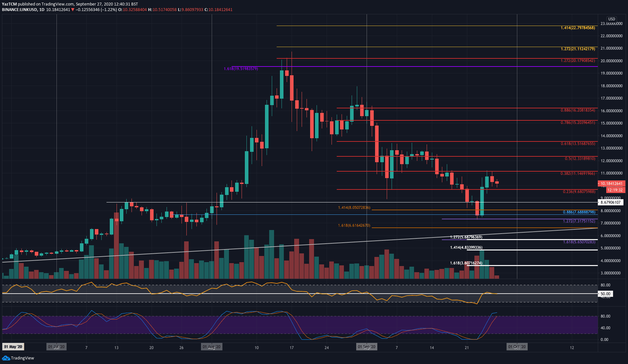Screen dimensions: 628x364
Task: Click the 12 date tick after October
Action: point(572,348)
